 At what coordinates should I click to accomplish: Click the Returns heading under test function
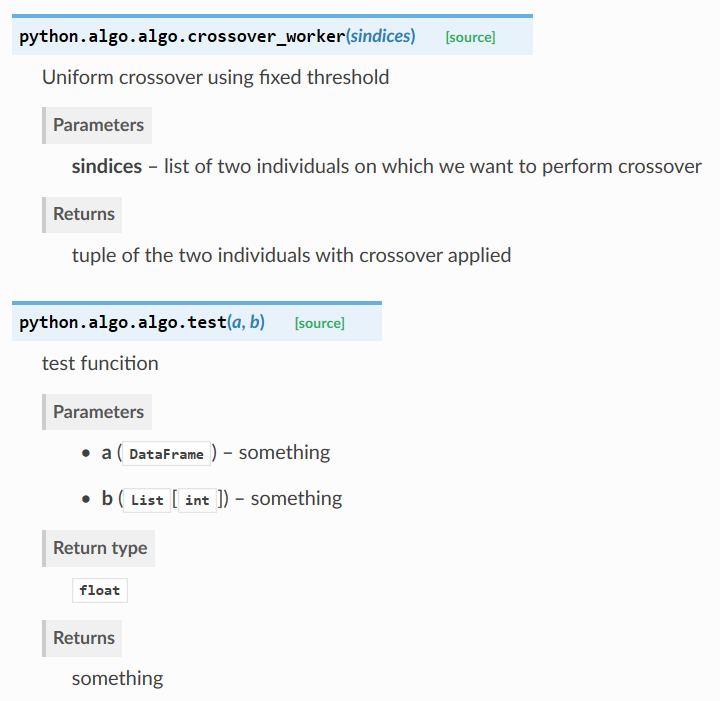point(82,639)
